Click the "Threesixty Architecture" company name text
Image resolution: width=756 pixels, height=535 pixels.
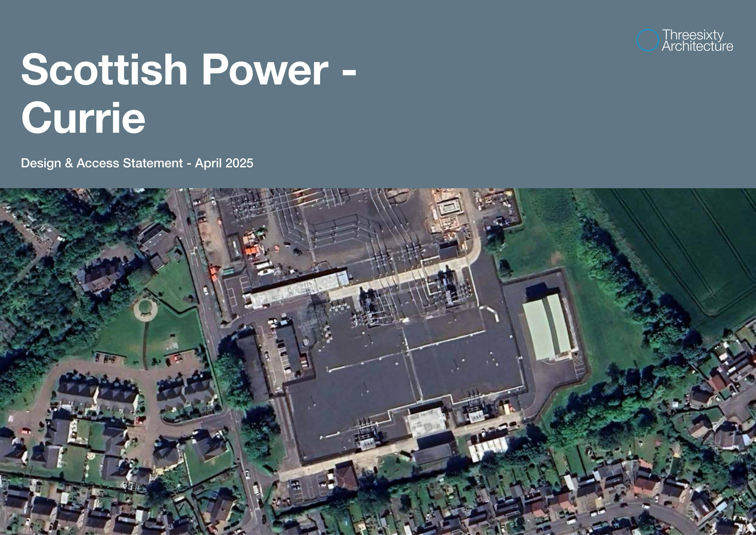pos(697,40)
